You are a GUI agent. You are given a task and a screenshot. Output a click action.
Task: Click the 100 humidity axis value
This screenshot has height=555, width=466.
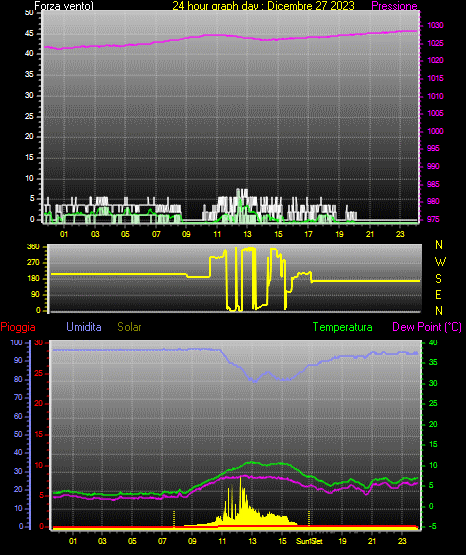(17, 343)
